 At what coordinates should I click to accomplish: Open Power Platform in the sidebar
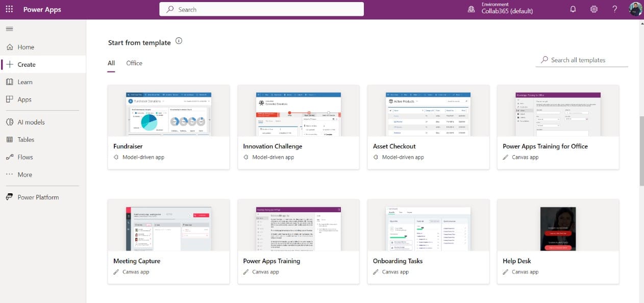[x=38, y=197]
